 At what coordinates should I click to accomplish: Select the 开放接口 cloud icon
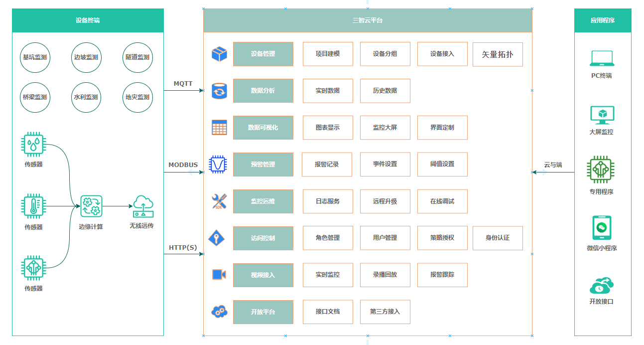pos(602,285)
